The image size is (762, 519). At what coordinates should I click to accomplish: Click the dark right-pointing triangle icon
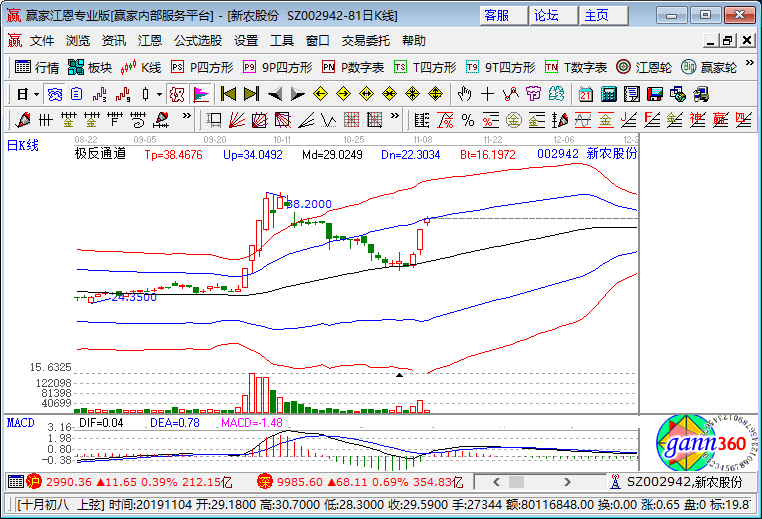point(297,94)
